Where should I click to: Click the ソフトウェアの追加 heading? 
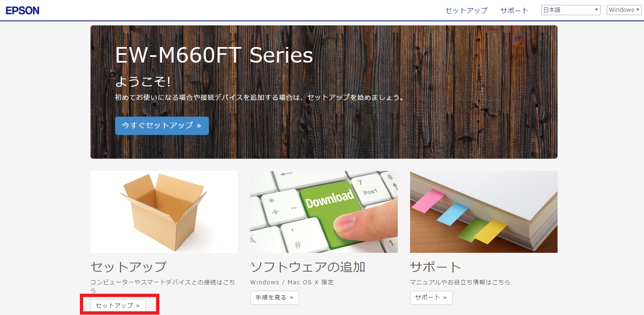point(308,267)
